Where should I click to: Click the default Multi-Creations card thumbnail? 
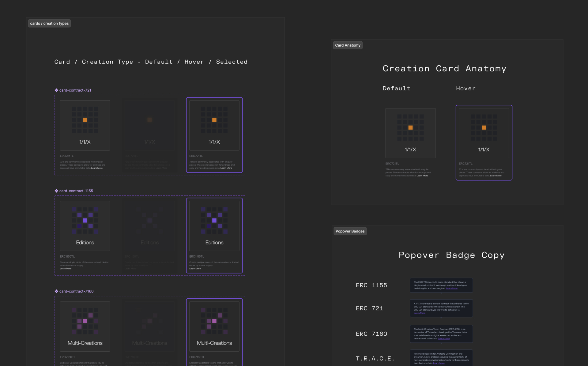(85, 326)
